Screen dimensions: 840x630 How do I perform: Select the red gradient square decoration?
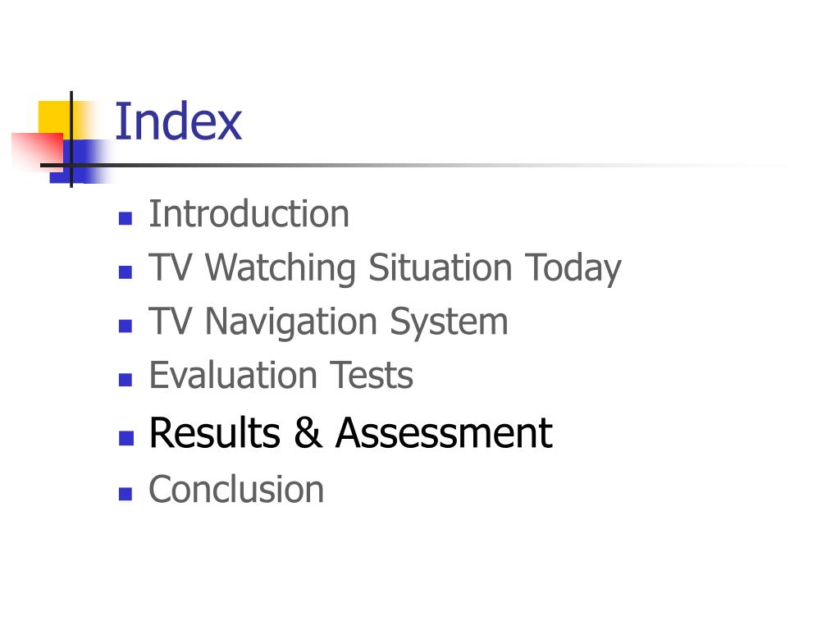tap(38, 150)
